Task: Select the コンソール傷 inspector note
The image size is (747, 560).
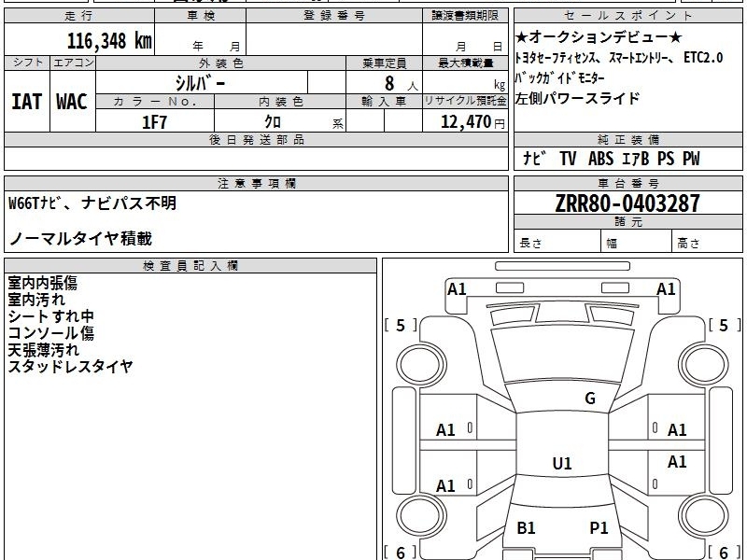Action: point(51,333)
